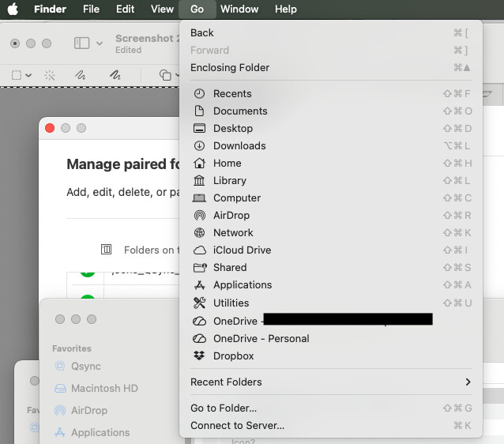Click the Library building icon
This screenshot has width=504, height=444.
[199, 181]
